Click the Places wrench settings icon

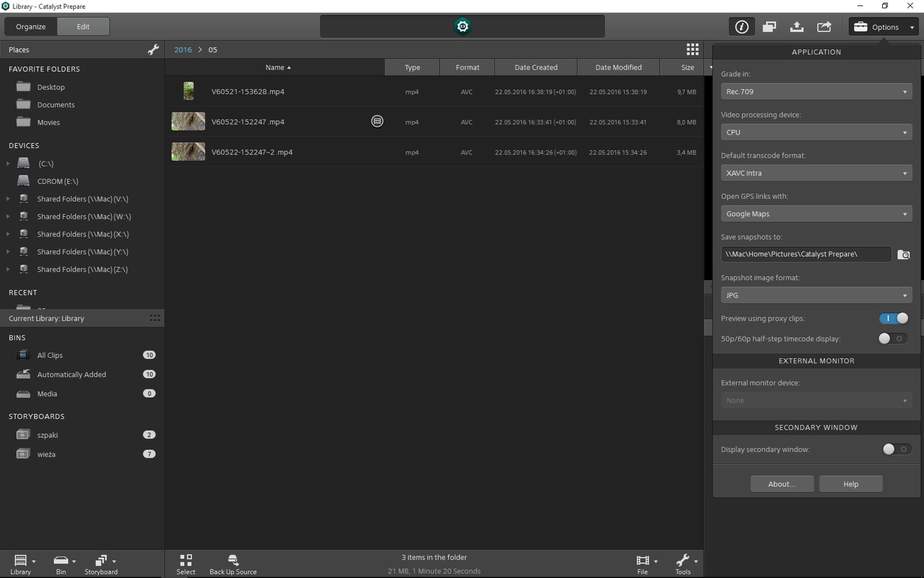coord(153,49)
